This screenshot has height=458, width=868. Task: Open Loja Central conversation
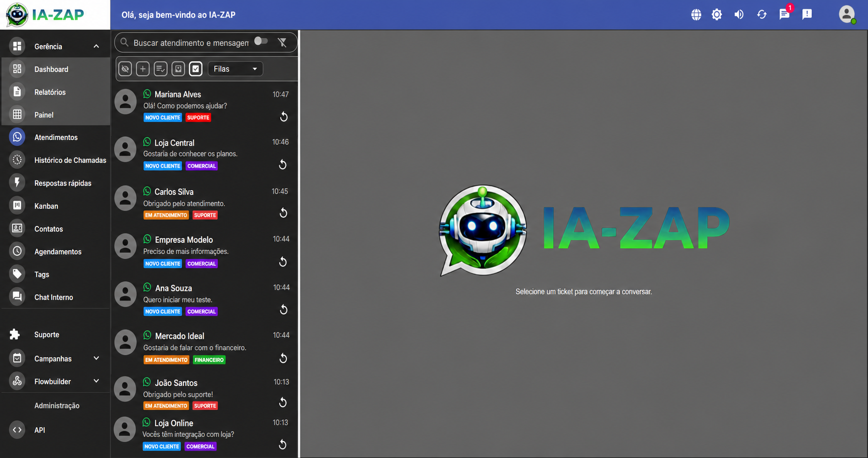(x=205, y=154)
